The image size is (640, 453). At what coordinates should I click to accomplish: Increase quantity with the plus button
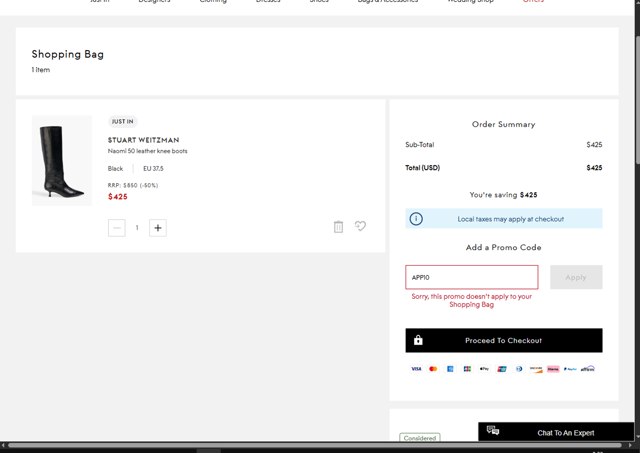(158, 228)
